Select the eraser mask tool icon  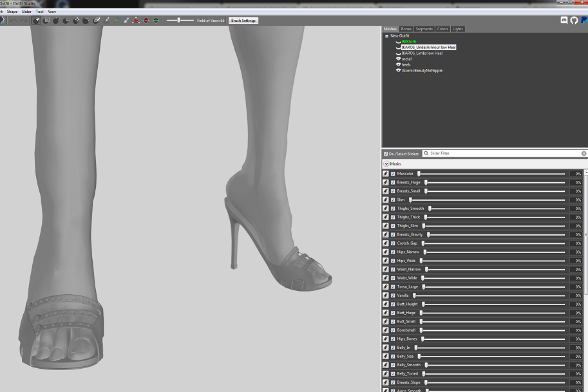97,20
